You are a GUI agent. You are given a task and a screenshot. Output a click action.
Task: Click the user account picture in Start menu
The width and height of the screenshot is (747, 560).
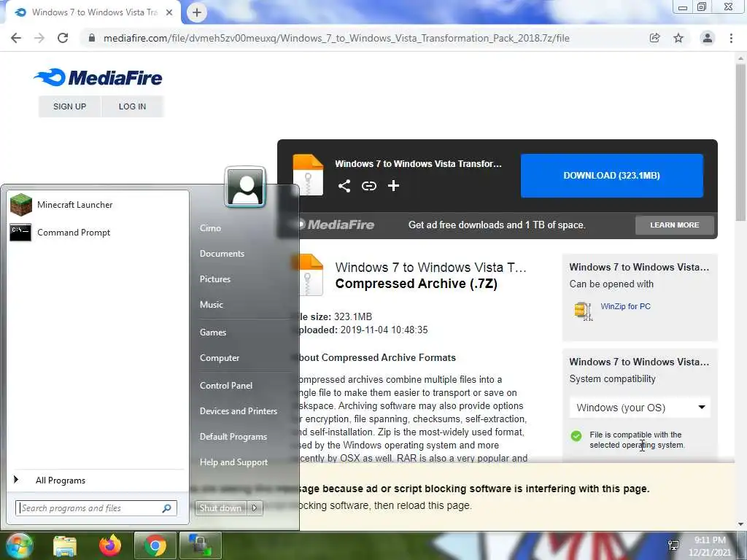[x=245, y=187]
